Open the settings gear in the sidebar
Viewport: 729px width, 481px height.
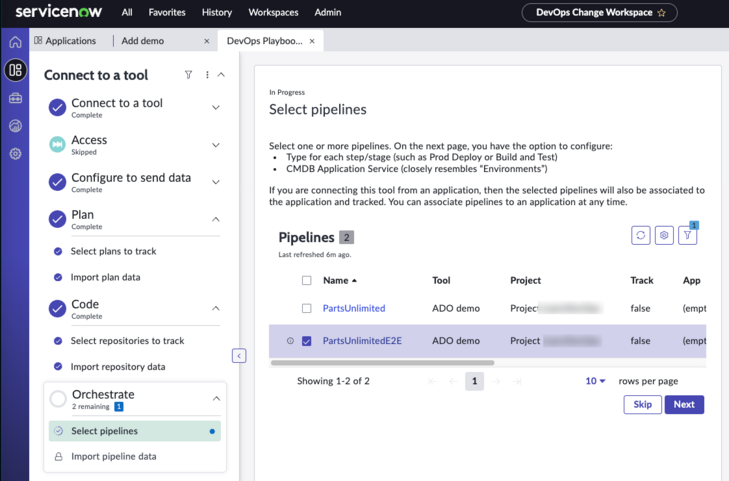coord(15,154)
